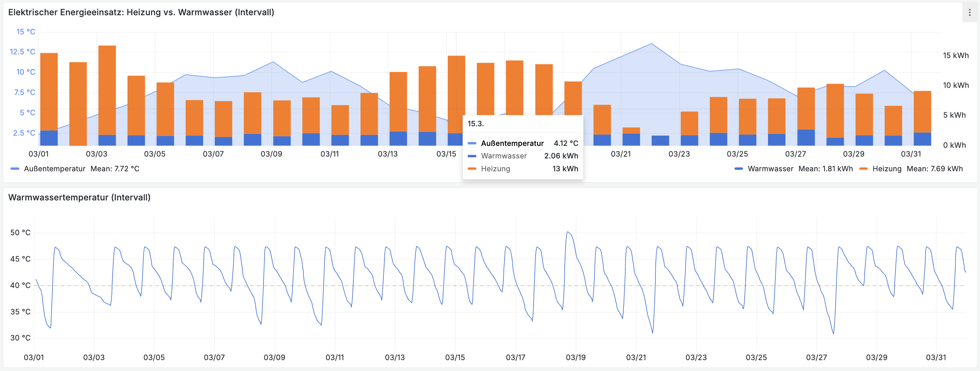Click the first orange bar at 03/01
Viewport: 980px width, 371px height.
click(x=49, y=91)
